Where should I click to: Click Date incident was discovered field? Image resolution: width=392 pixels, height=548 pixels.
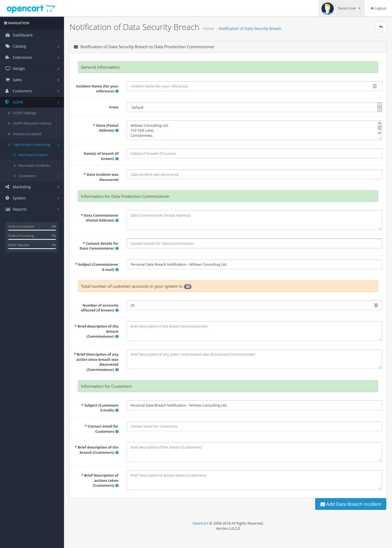point(254,174)
